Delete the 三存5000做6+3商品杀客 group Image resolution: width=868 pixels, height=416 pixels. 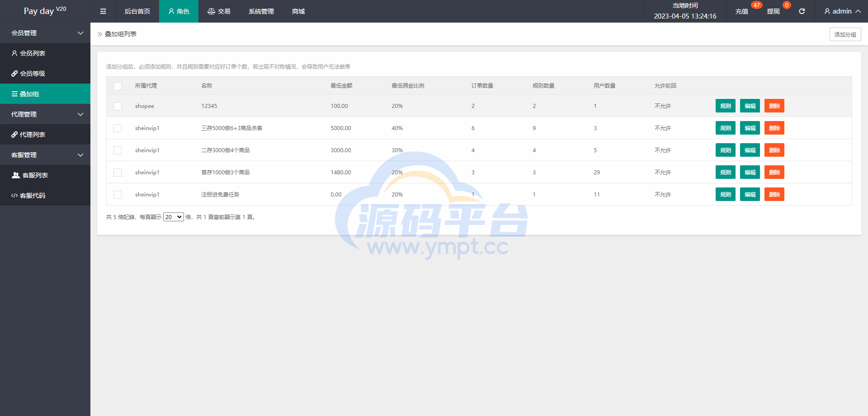[x=774, y=128]
